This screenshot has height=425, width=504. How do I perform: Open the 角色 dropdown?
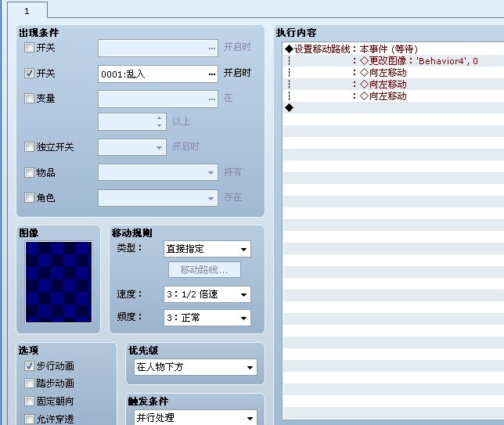tap(158, 198)
